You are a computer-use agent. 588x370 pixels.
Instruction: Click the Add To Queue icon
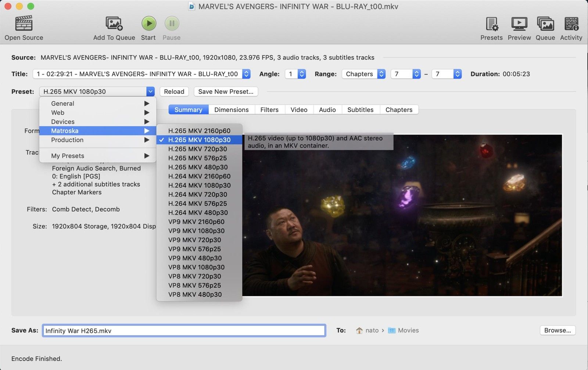tap(114, 24)
